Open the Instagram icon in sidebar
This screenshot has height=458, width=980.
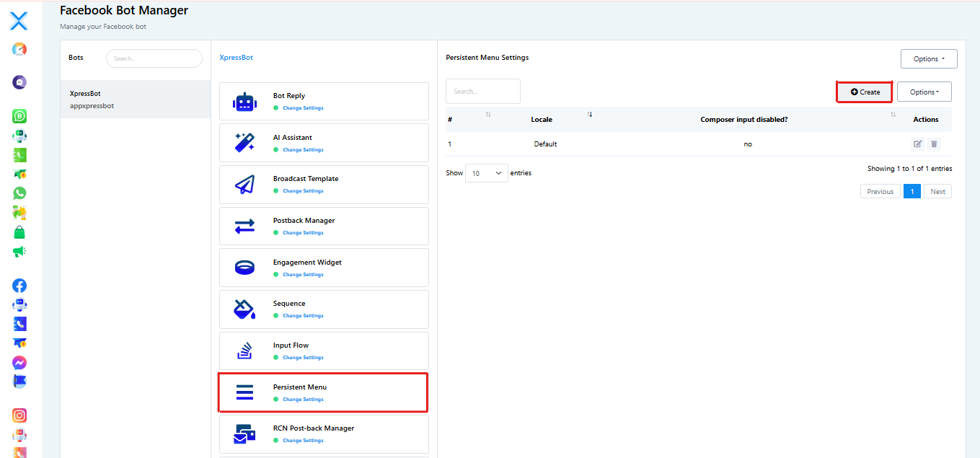click(x=19, y=415)
